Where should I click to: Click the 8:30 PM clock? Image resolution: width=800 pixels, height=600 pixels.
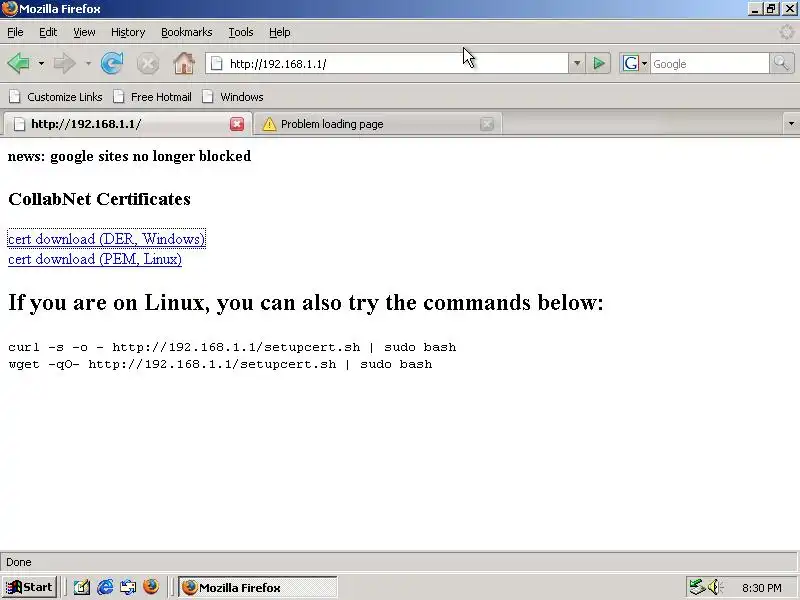pyautogui.click(x=762, y=588)
